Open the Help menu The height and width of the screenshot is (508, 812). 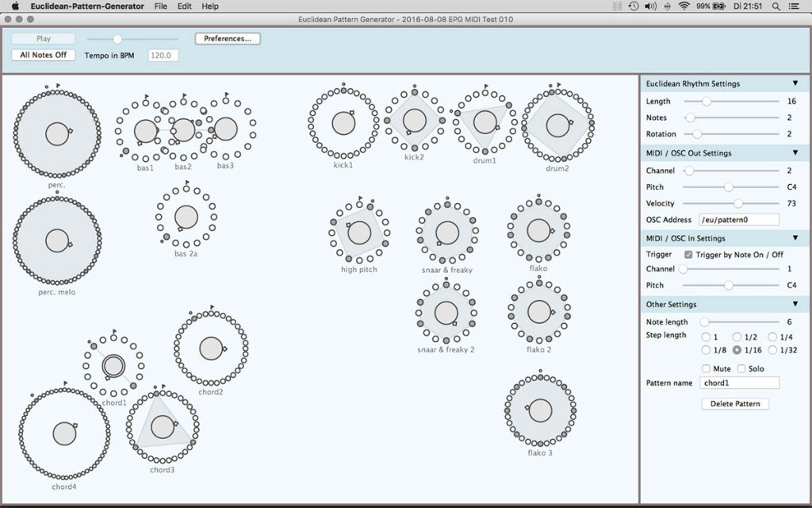click(x=209, y=6)
